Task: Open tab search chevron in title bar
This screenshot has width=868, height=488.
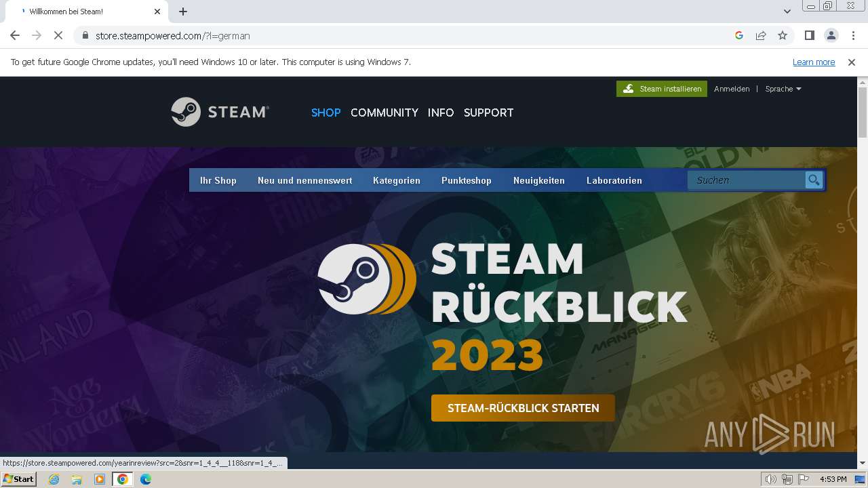Action: (x=787, y=12)
